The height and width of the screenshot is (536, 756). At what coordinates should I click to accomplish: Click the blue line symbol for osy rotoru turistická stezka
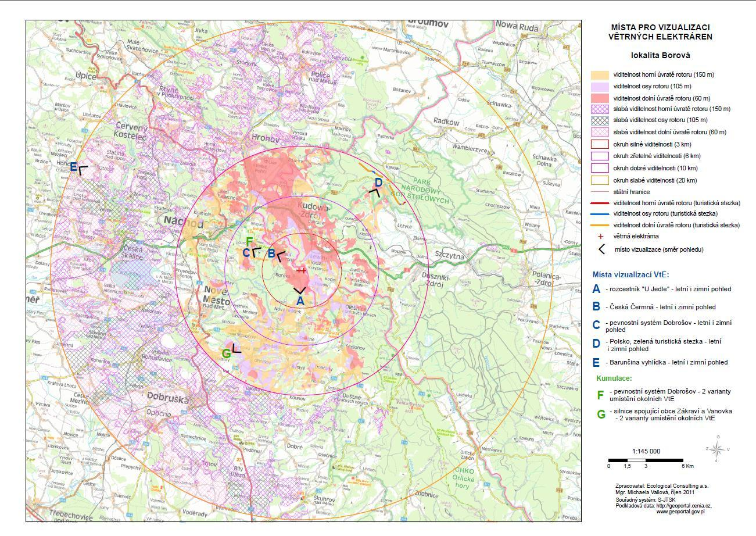pyautogui.click(x=600, y=214)
